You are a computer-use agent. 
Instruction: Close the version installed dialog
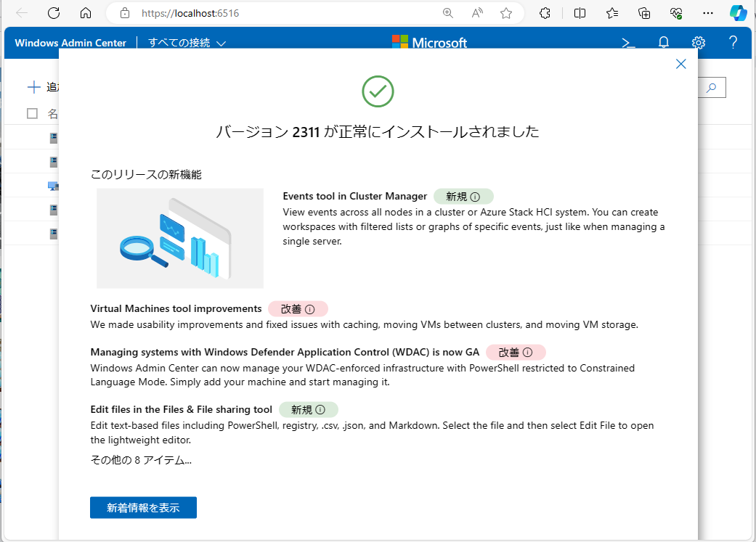[680, 64]
